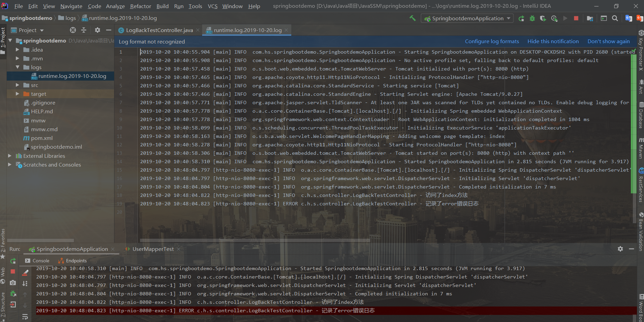Open the Refactor menu
Screen dimensions: 644x322
(x=140, y=6)
